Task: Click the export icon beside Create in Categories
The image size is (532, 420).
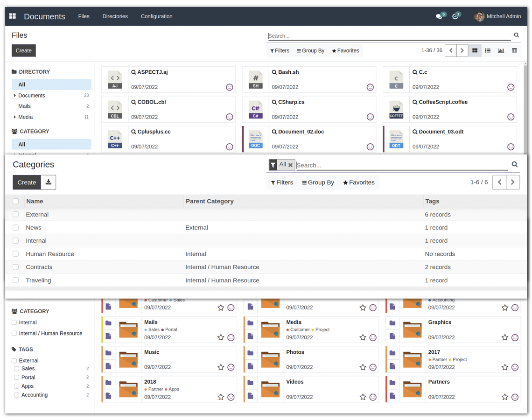Action: pyautogui.click(x=49, y=182)
